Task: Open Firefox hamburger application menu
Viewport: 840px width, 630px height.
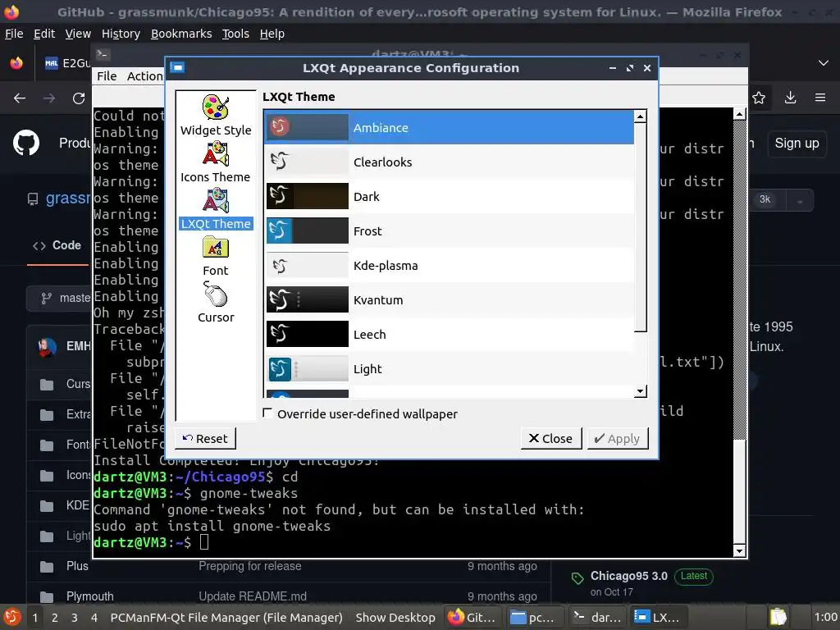Action: pyautogui.click(x=820, y=98)
